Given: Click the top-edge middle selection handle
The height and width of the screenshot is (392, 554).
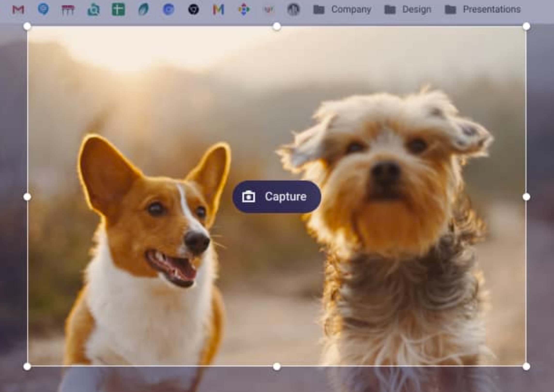Looking at the screenshot, I should (277, 26).
